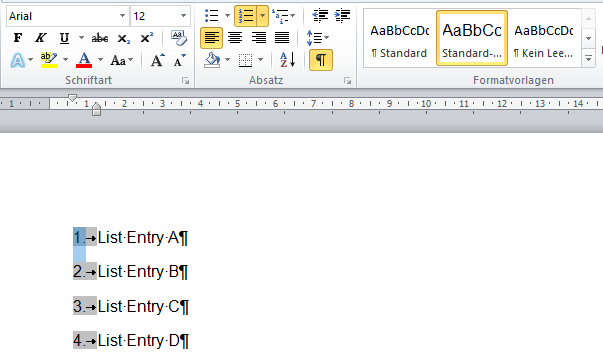Click the text List Entry A
603x364 pixels.
138,238
